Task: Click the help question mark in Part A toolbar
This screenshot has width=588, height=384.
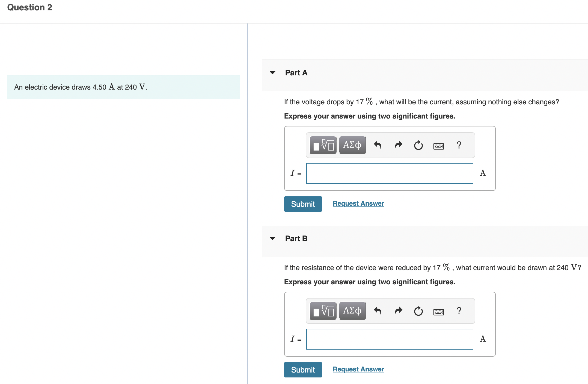Action: 459,145
